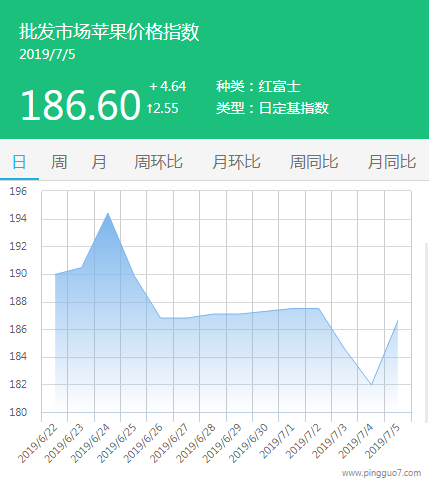Click the 类型：日定基指数 label
The height and width of the screenshot is (485, 429).
(272, 108)
